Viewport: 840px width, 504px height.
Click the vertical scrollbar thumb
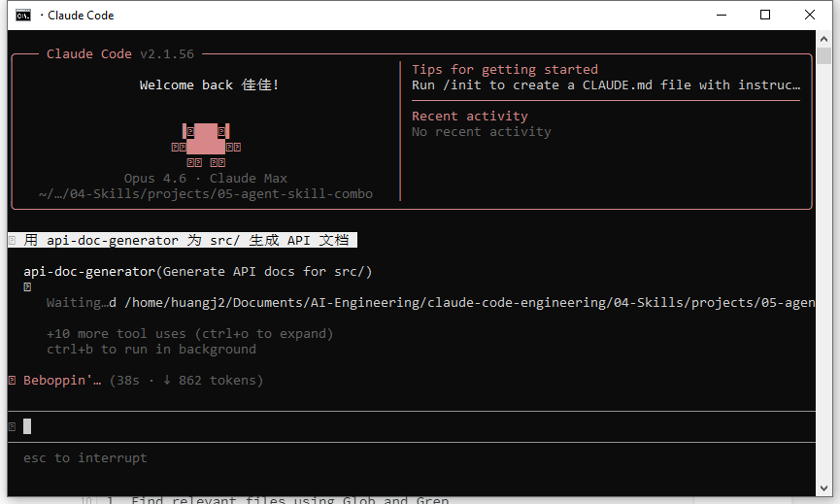(x=823, y=56)
